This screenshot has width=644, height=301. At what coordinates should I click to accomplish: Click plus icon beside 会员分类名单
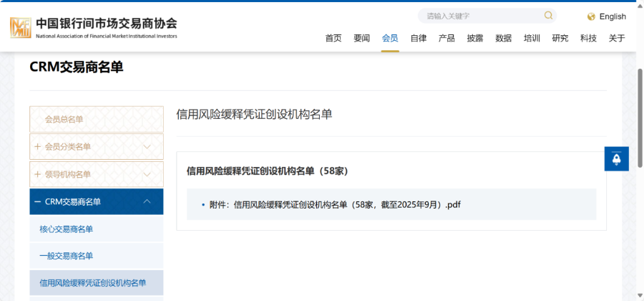tap(37, 147)
